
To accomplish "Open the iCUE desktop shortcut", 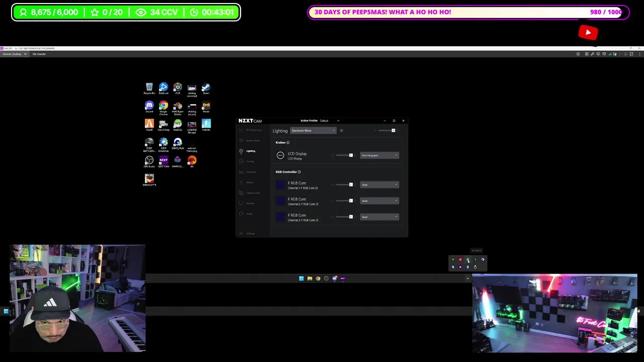I will (x=178, y=89).
